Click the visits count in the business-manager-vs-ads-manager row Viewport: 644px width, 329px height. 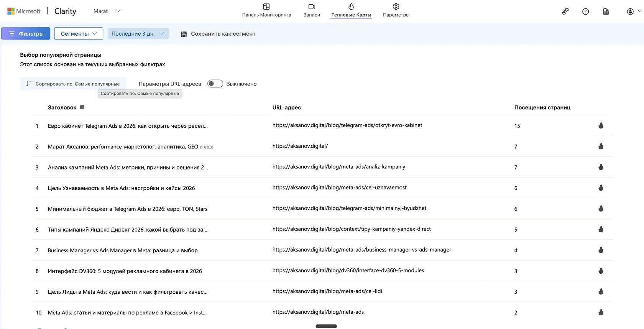click(516, 250)
